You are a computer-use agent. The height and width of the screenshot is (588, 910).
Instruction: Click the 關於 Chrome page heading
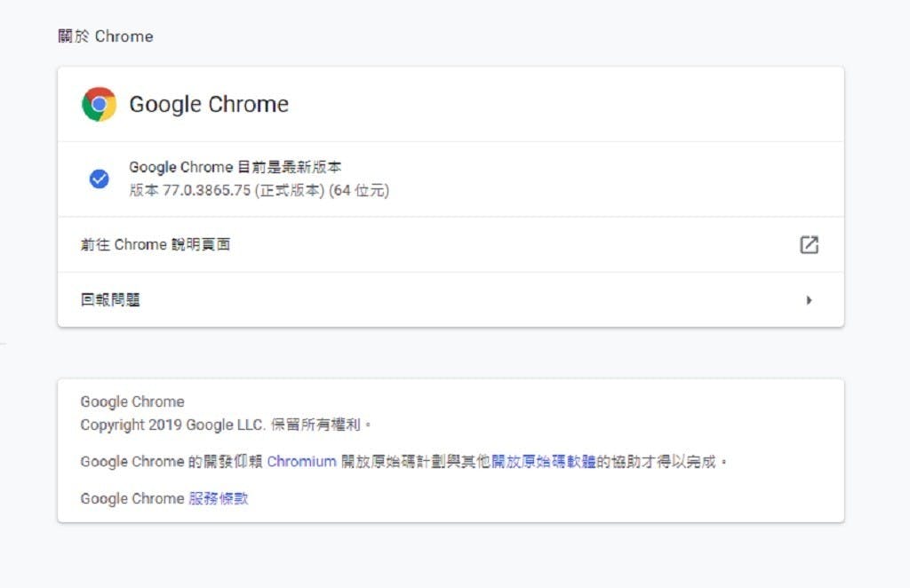106,36
